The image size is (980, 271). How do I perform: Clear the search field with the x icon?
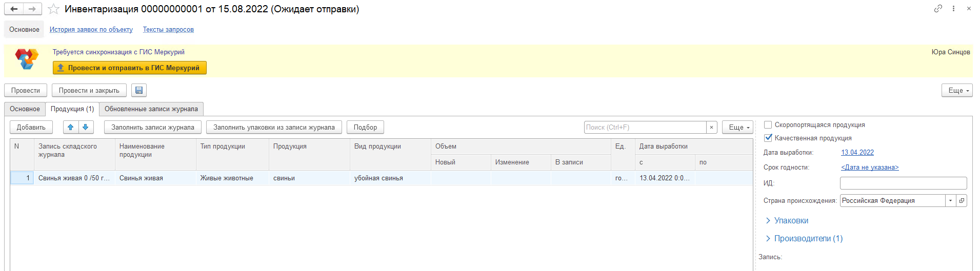[x=711, y=127]
